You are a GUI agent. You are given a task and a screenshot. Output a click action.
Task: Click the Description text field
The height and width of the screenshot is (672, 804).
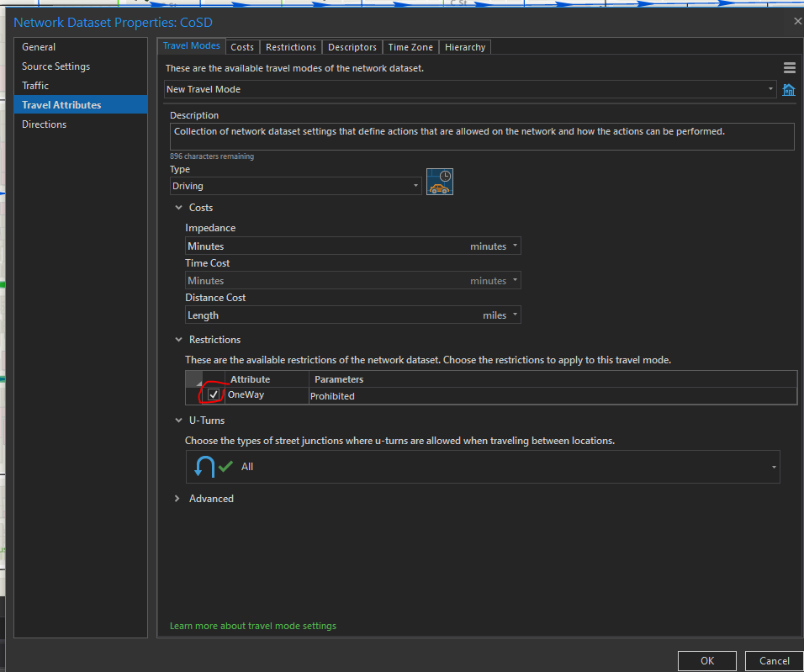pos(481,136)
